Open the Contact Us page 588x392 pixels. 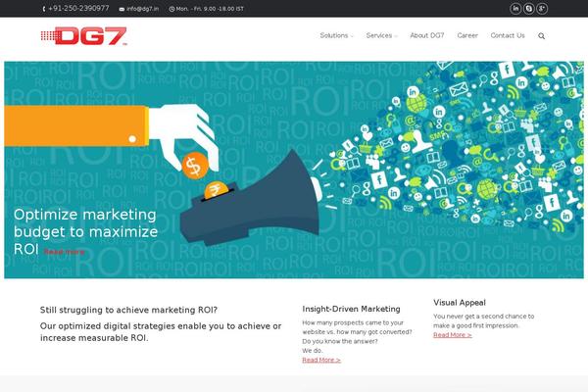pos(508,35)
